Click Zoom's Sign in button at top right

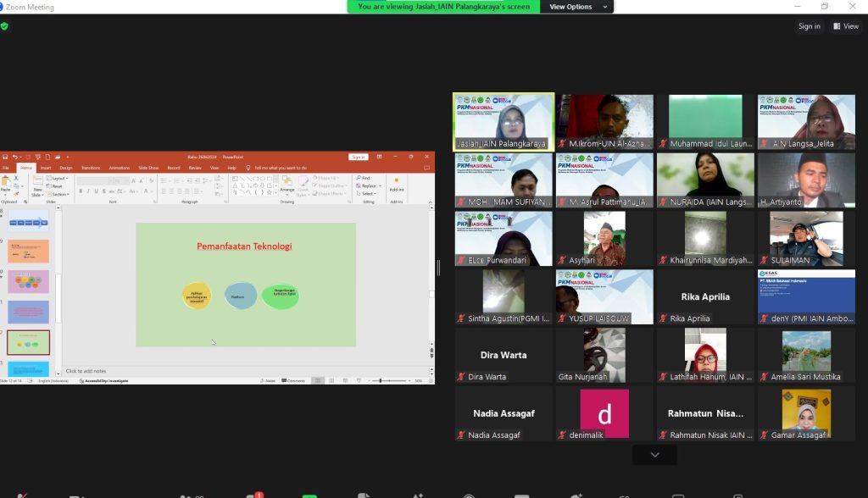point(809,26)
